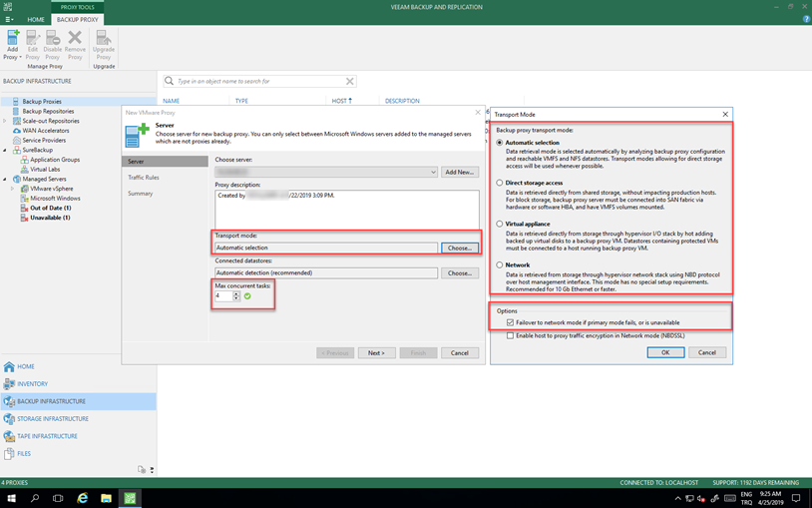Screen dimensions: 812x508
Task: Sort the list by NAME column
Action: (171, 101)
